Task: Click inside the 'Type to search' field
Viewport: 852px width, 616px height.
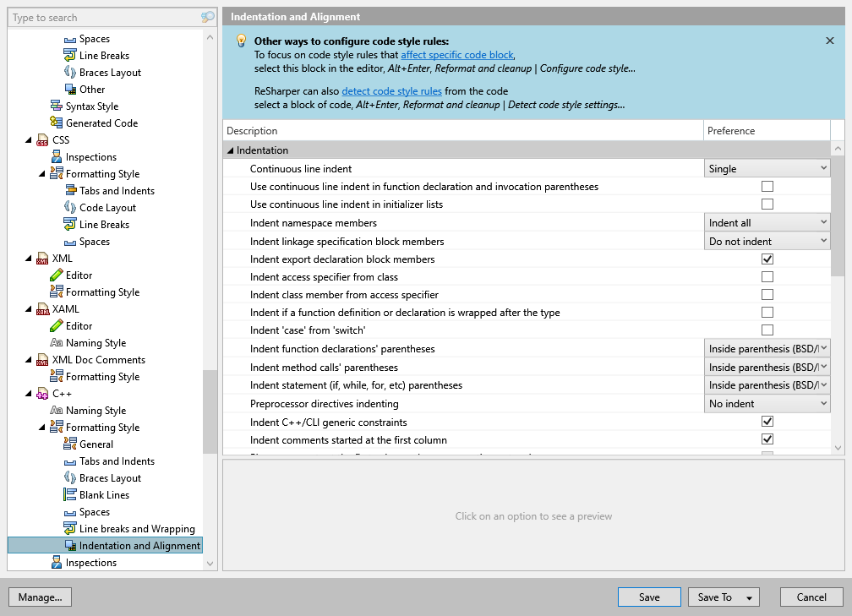Action: coord(101,17)
